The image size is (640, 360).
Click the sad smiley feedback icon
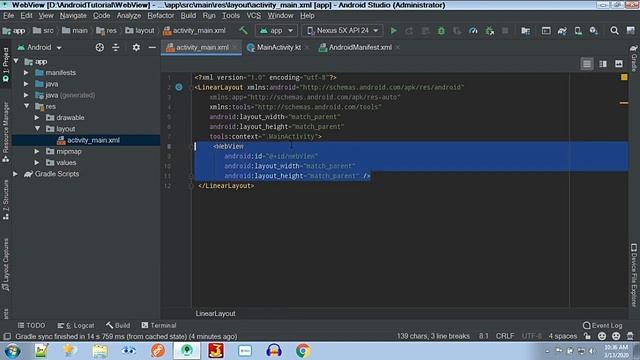[616, 336]
